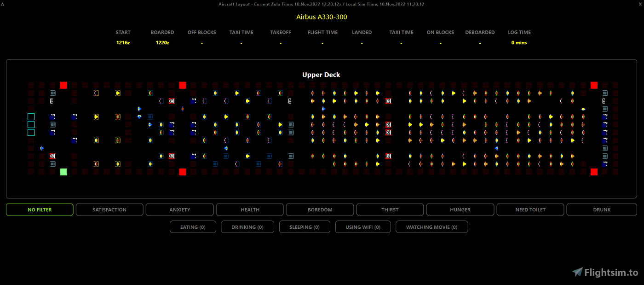Click the green boarding door marker on the left

[63, 172]
